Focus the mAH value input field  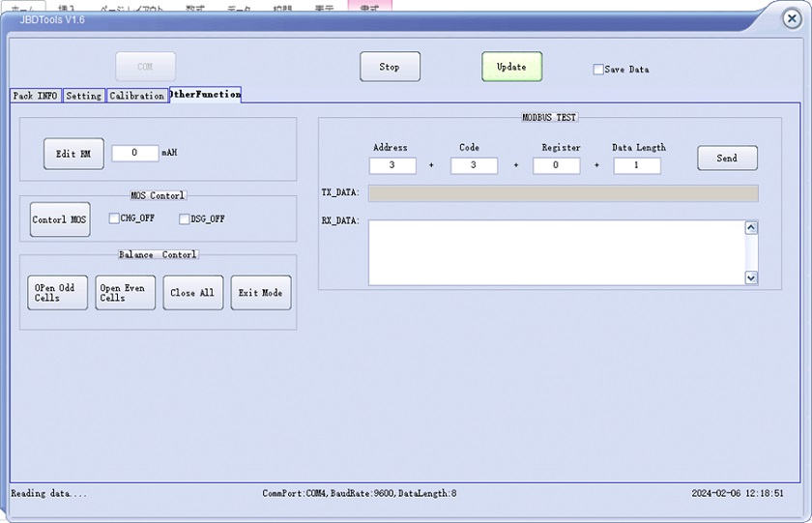coord(135,153)
